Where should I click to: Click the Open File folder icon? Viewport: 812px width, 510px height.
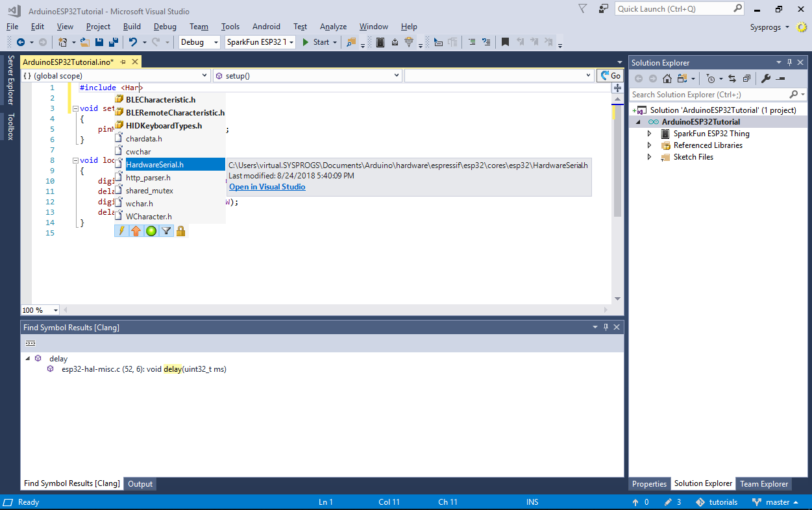(x=86, y=42)
